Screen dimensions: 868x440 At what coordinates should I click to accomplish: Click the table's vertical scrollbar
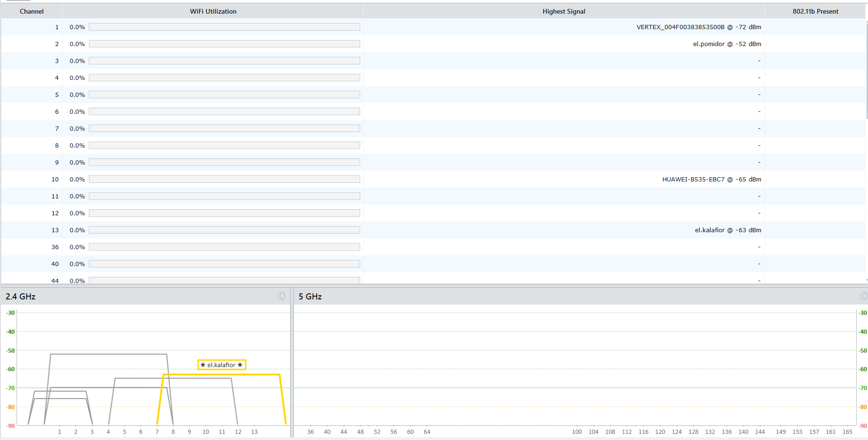867,71
